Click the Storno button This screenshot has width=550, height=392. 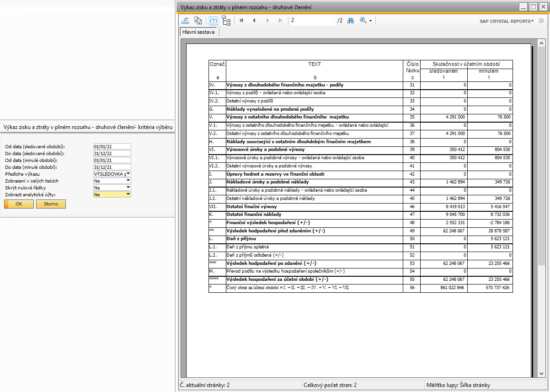51,204
